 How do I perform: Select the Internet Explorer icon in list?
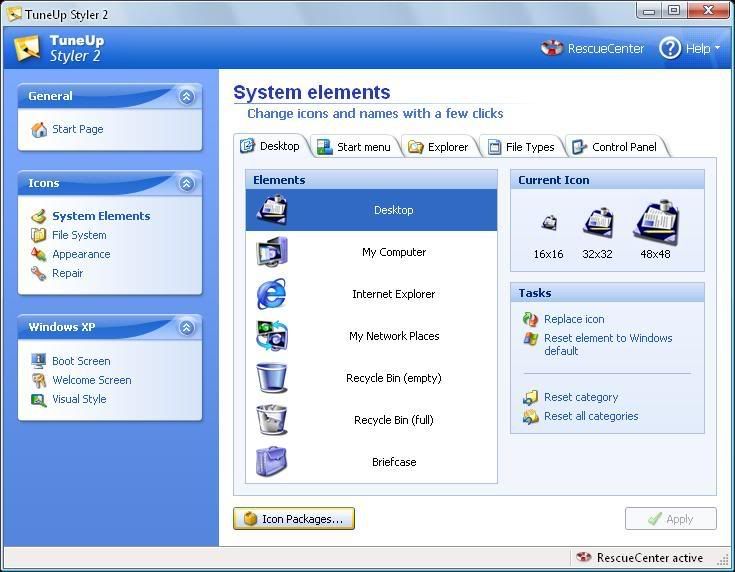[x=271, y=294]
